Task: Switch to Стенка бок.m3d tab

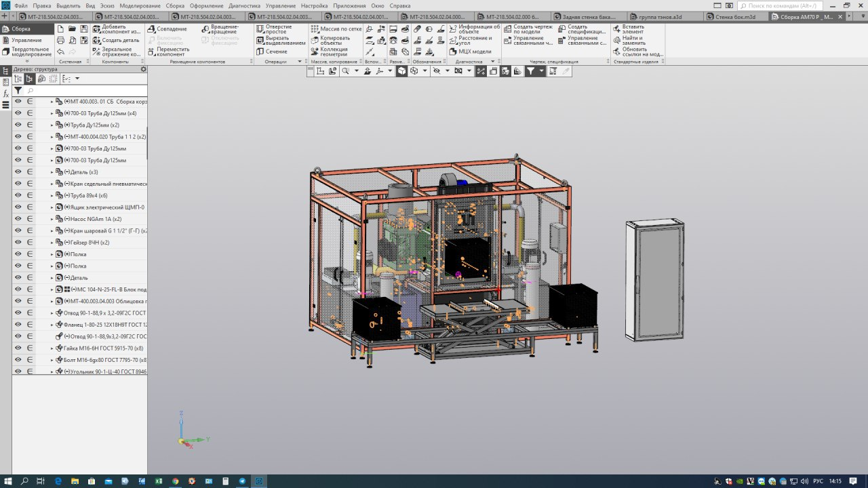Action: 735,17
